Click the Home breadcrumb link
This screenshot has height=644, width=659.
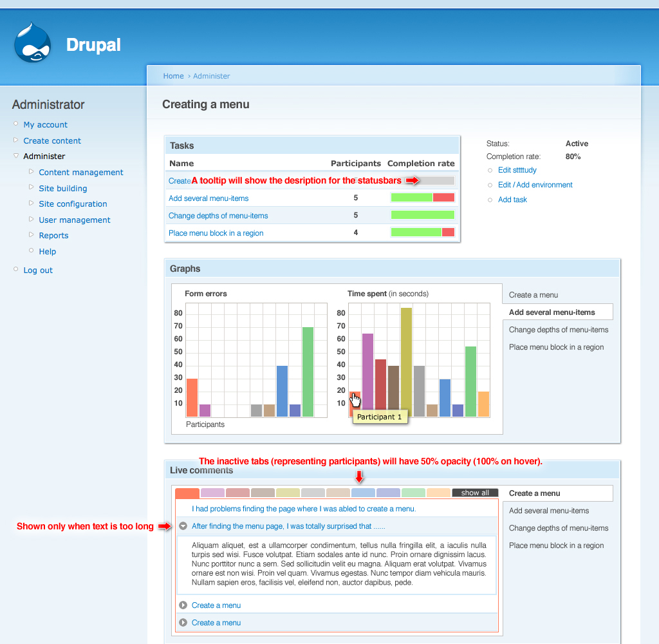click(173, 76)
